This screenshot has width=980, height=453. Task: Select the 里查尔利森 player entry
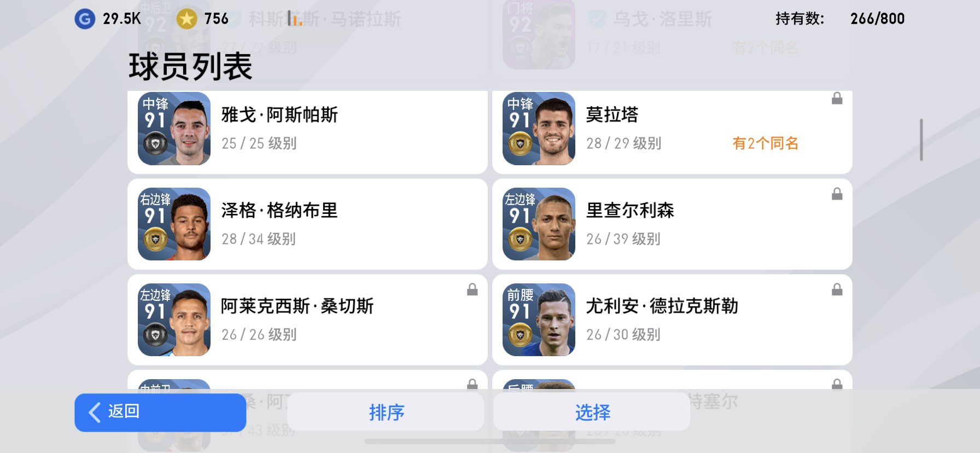tap(672, 224)
